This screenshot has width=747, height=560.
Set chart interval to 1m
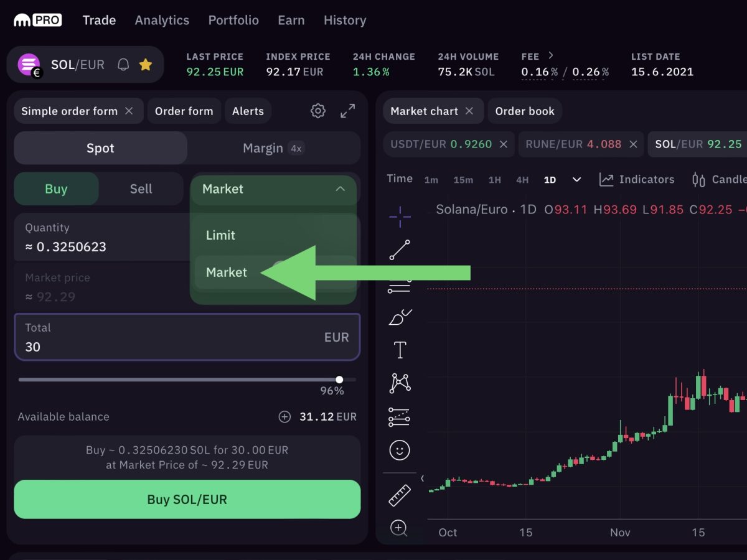[431, 180]
